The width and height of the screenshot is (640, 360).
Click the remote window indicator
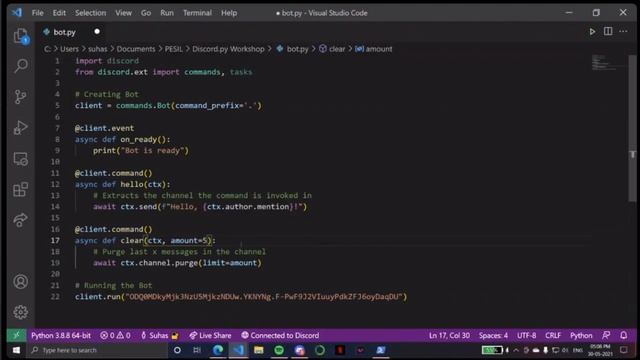16,335
